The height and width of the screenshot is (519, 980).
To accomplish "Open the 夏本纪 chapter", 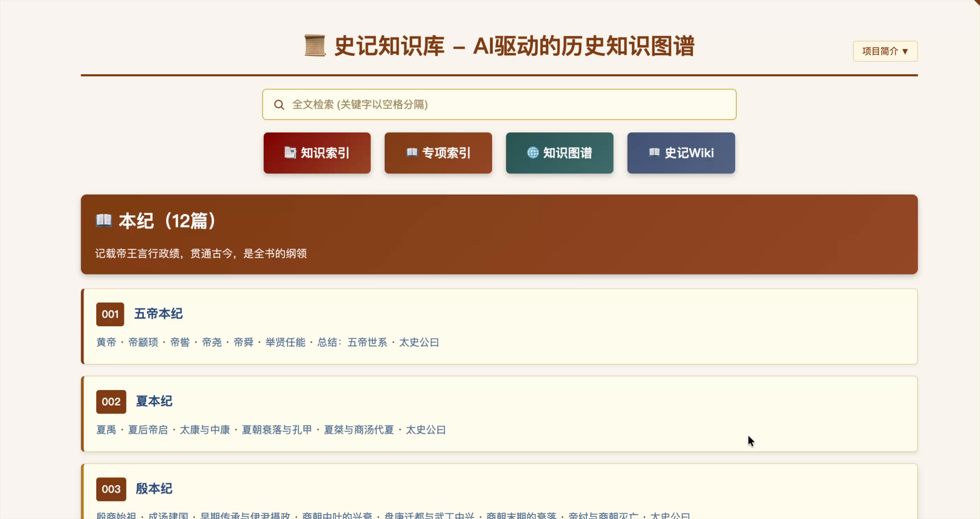I will pyautogui.click(x=154, y=401).
